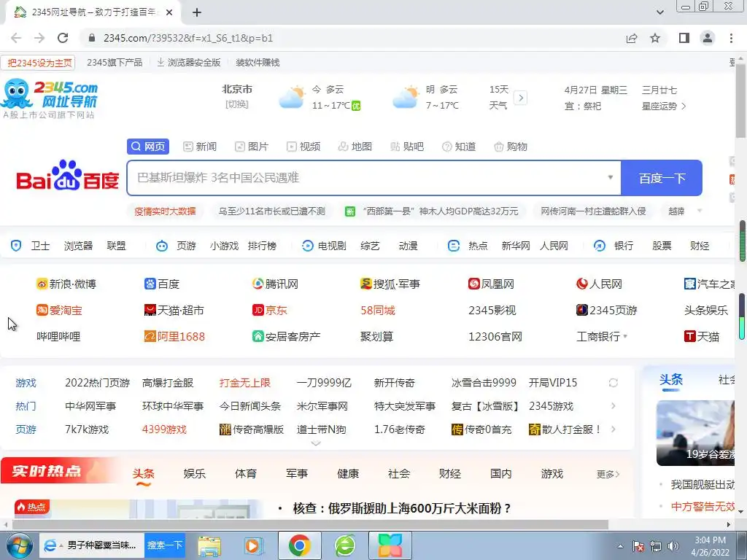Click 更多 in hot news tabs
Image resolution: width=747 pixels, height=560 pixels.
608,474
